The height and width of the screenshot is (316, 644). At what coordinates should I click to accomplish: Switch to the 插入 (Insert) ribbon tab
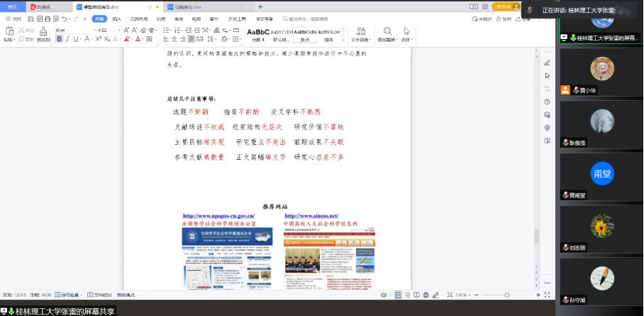[x=116, y=18]
